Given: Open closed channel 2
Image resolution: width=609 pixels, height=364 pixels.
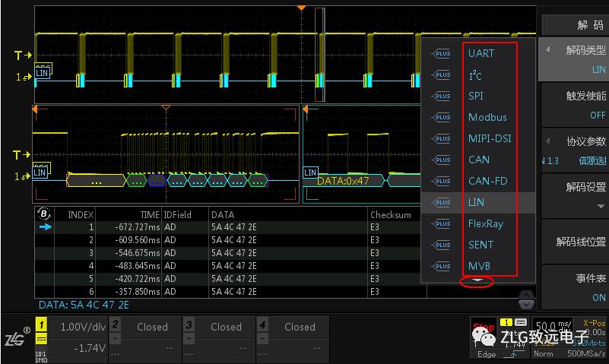Looking at the screenshot, I should pos(145,340).
